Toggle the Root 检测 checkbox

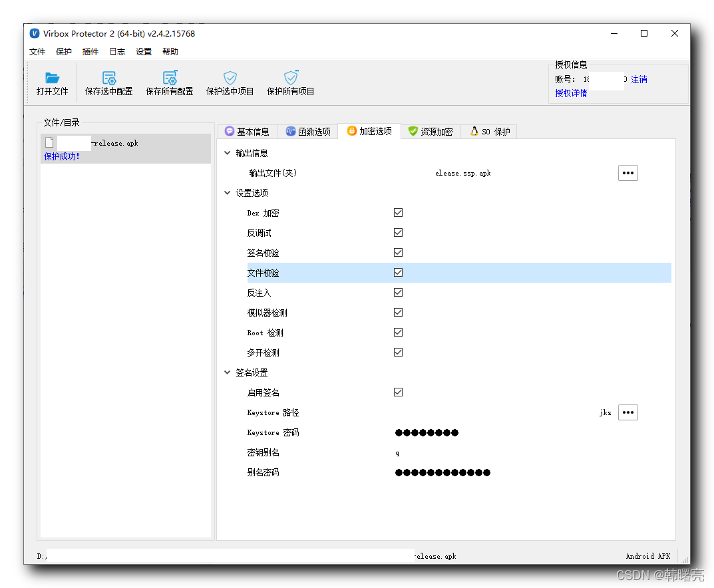point(398,333)
